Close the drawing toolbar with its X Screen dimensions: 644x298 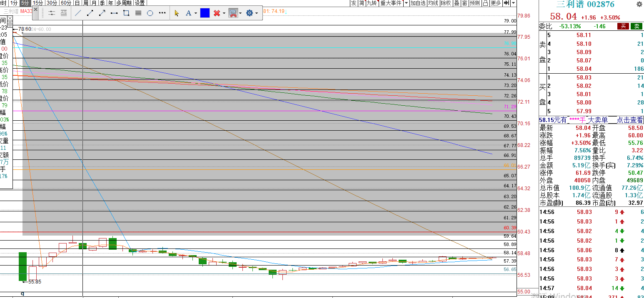point(36,9)
